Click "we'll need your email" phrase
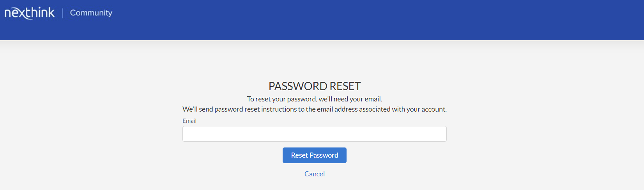Image resolution: width=644 pixels, height=190 pixels. (x=350, y=99)
